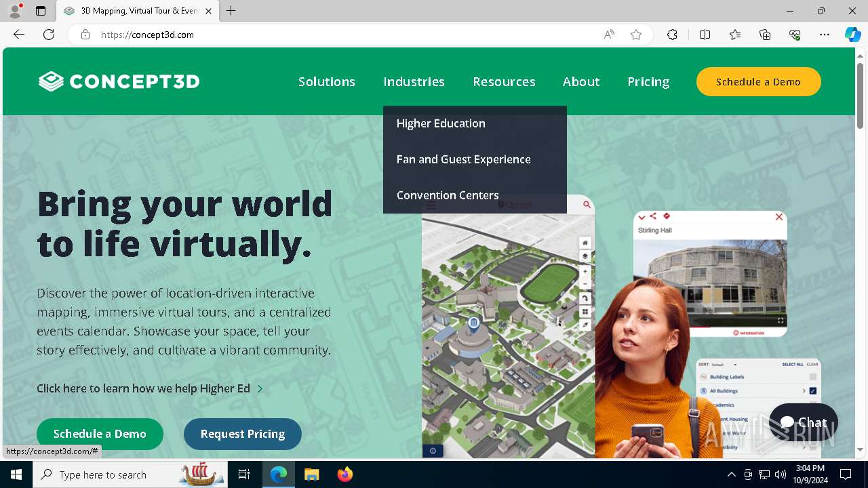The width and height of the screenshot is (868, 488).
Task: Zoom in on the campus map
Action: (x=585, y=270)
